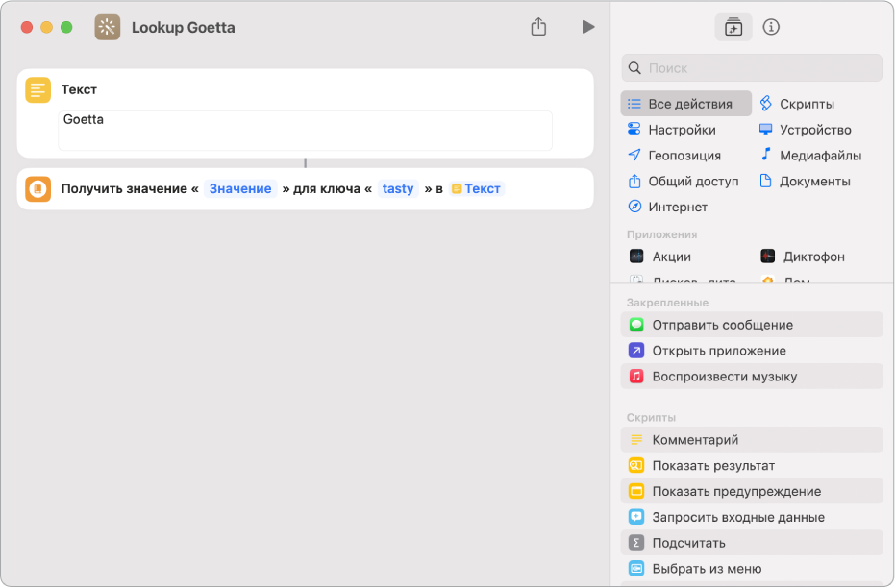This screenshot has width=895, height=588.
Task: Open the Значение parameter dropdown
Action: coord(240,188)
